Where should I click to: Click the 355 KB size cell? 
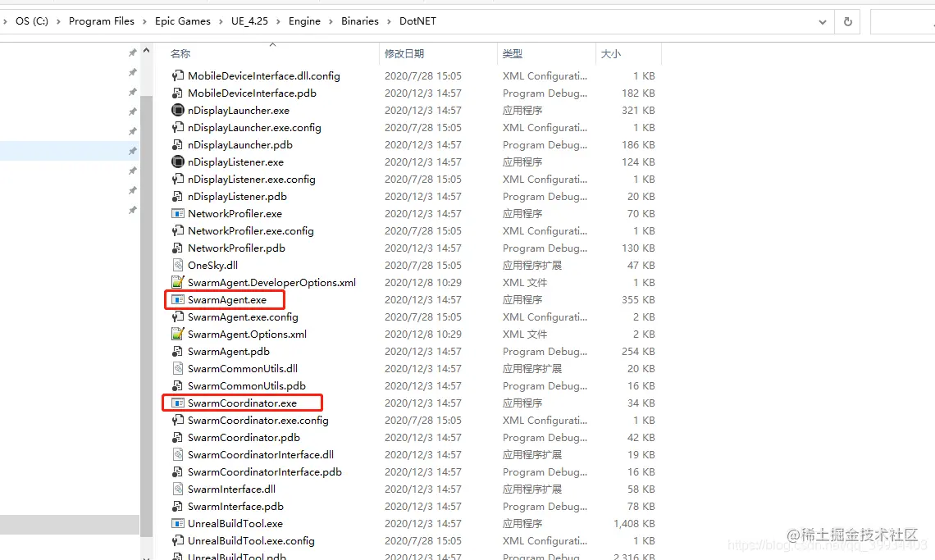click(638, 300)
